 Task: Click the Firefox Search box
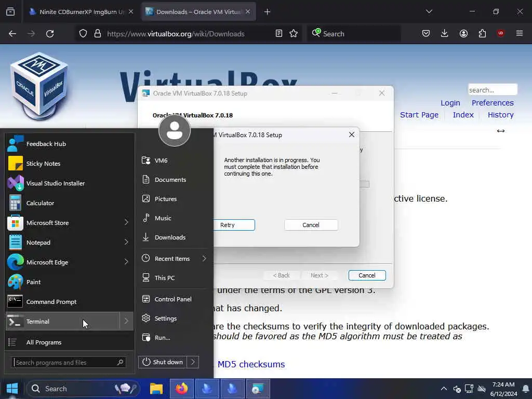354,34
